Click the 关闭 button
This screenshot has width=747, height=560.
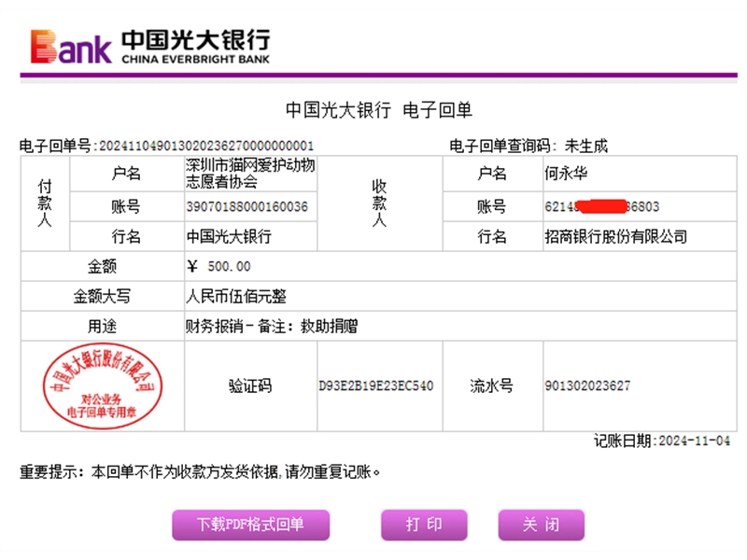pyautogui.click(x=542, y=525)
